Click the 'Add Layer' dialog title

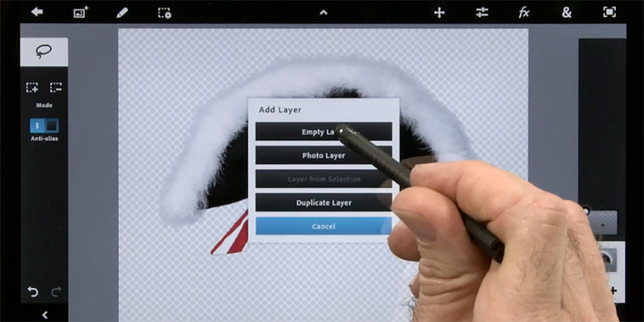tap(280, 110)
